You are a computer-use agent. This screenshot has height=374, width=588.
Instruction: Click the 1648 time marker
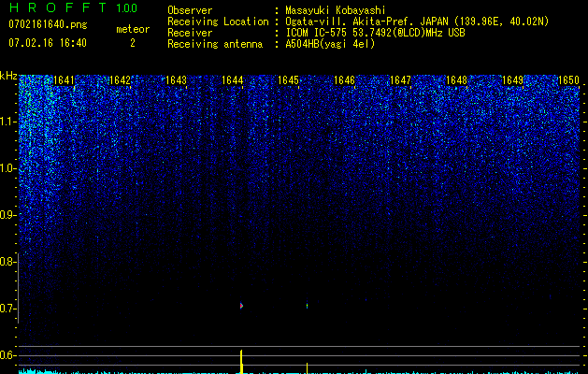(x=457, y=80)
